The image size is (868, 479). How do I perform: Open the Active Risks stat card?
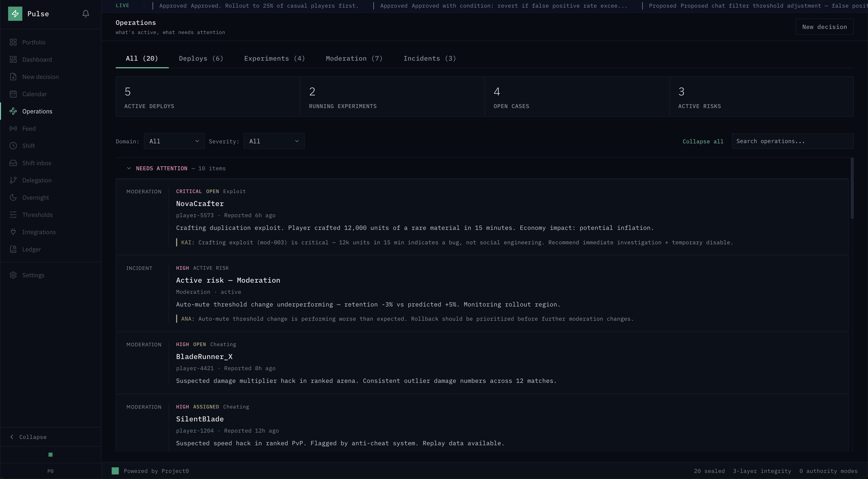coord(762,97)
